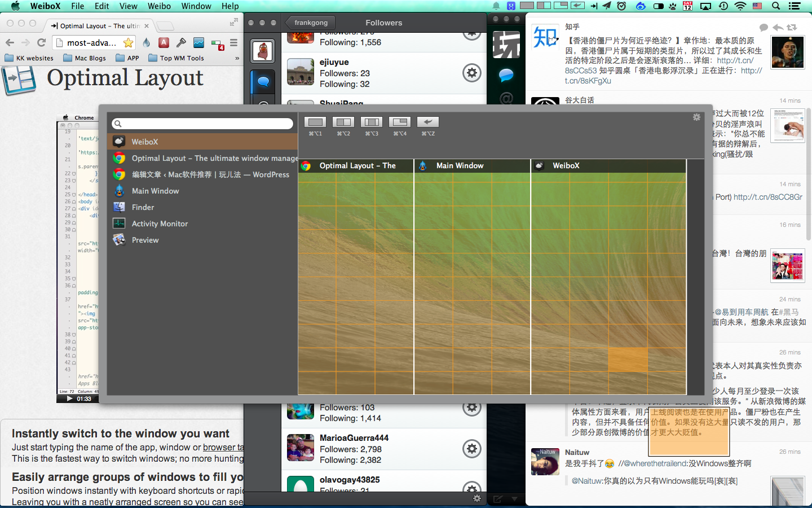This screenshot has height=508, width=812.
Task: Click the toggle extension with red badge
Action: (x=217, y=43)
